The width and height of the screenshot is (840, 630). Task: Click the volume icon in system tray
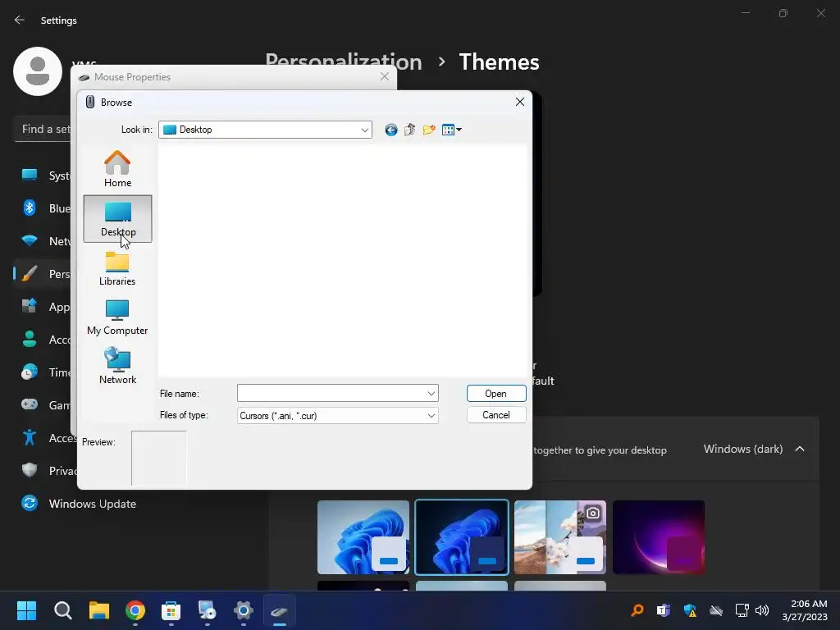click(762, 610)
